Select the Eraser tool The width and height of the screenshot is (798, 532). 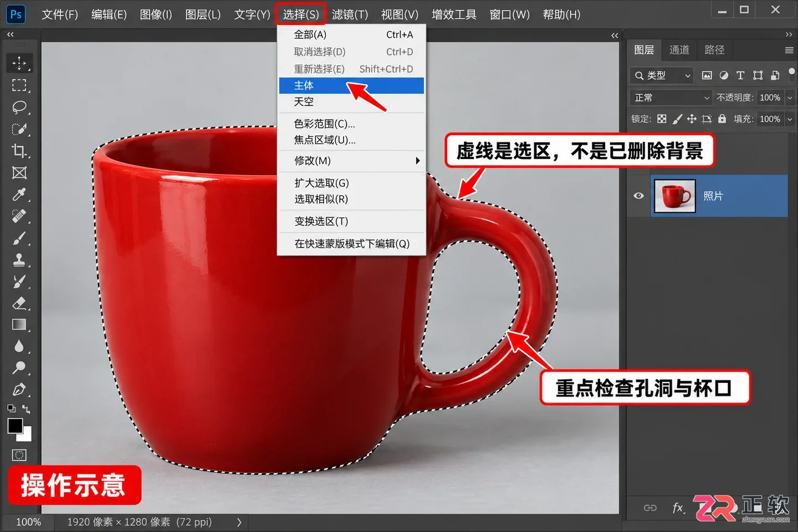pyautogui.click(x=19, y=303)
